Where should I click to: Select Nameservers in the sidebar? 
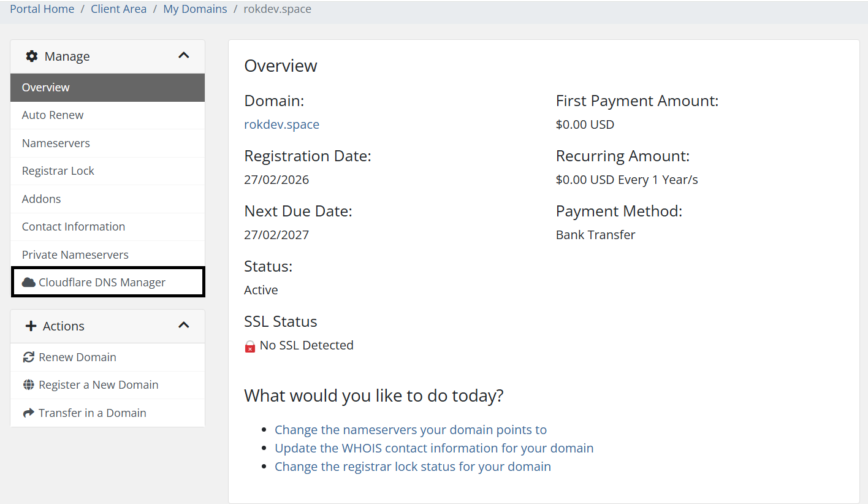pos(56,143)
